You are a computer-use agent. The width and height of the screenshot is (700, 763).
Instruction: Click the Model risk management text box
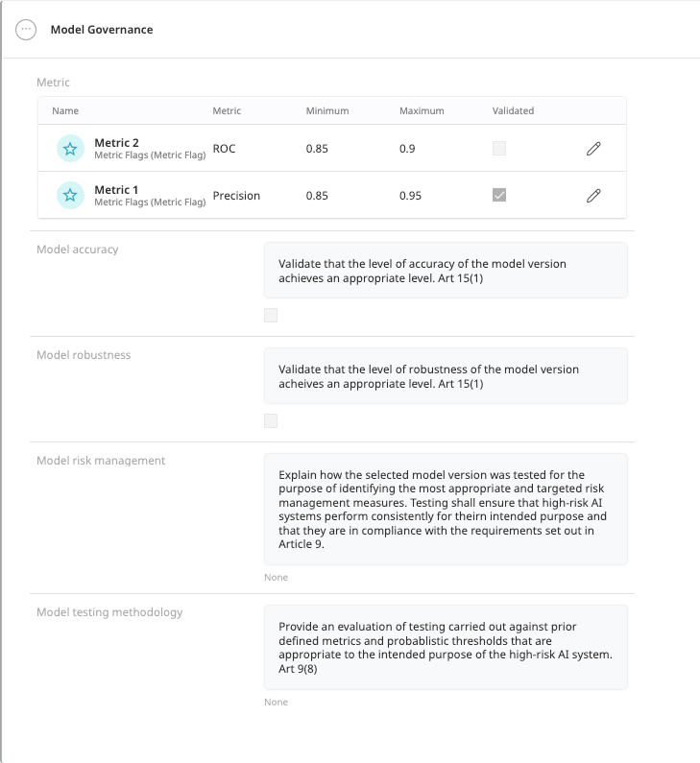point(446,509)
